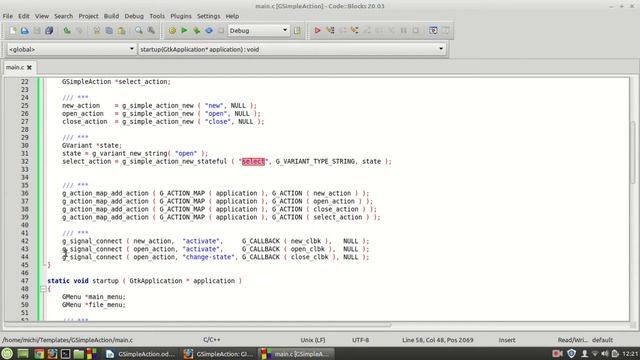Click the 12:21 taskbar clock

point(630,354)
